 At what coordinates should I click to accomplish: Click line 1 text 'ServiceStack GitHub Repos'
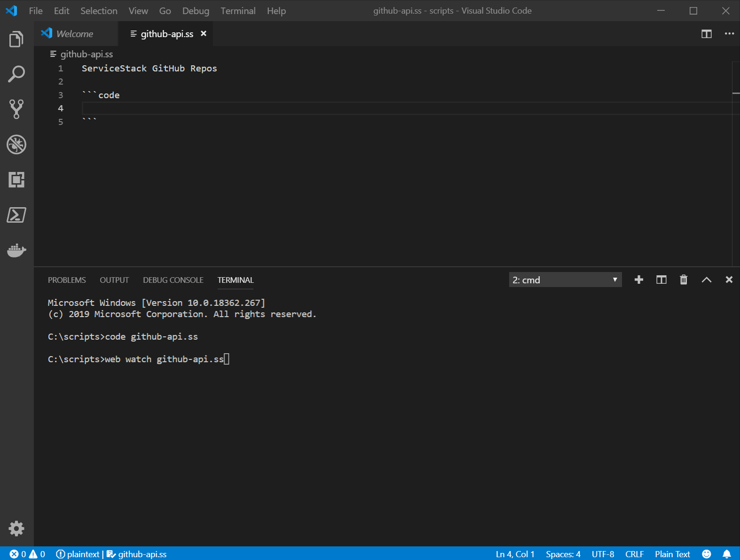coord(150,68)
